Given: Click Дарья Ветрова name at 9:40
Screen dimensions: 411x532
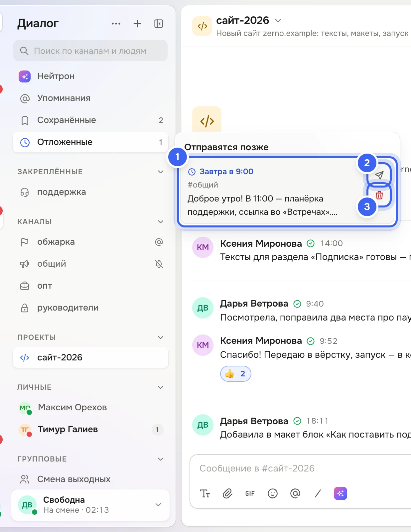Looking at the screenshot, I should 254,304.
